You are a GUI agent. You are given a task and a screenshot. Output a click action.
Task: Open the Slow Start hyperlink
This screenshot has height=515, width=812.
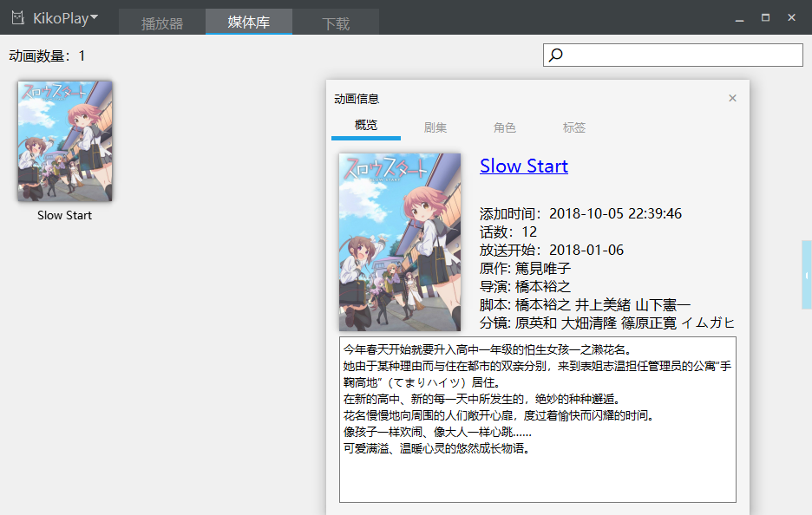(x=524, y=166)
